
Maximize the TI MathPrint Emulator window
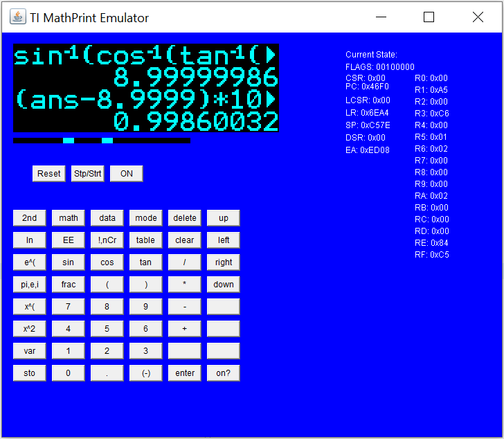(429, 17)
